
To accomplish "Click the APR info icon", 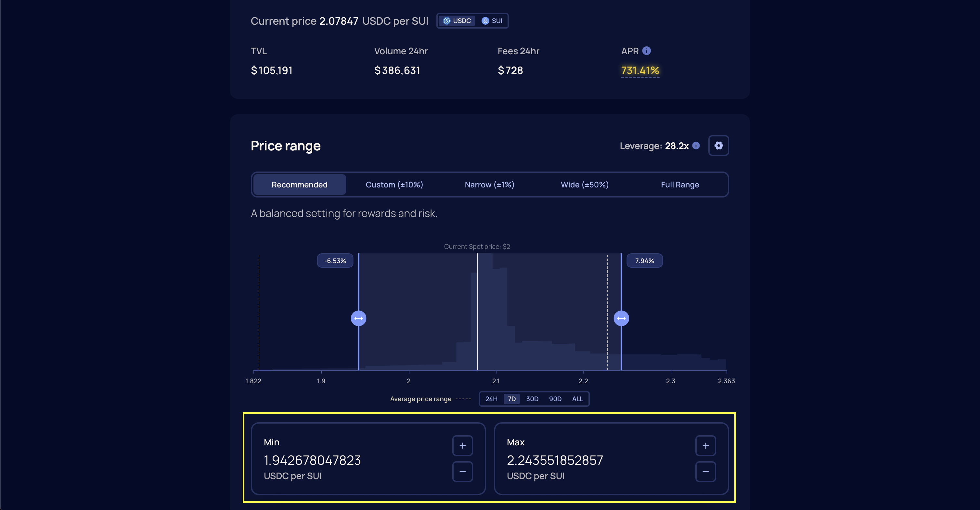I will point(646,51).
